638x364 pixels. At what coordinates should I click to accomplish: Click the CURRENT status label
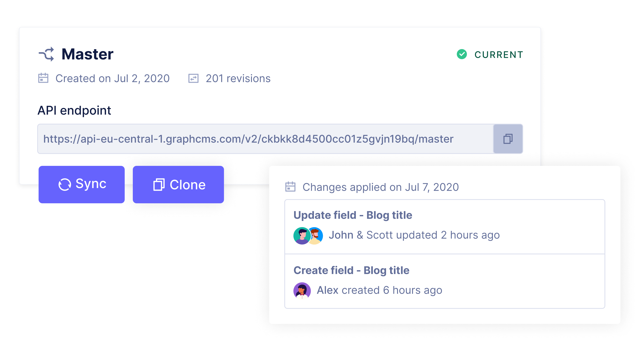pyautogui.click(x=499, y=55)
